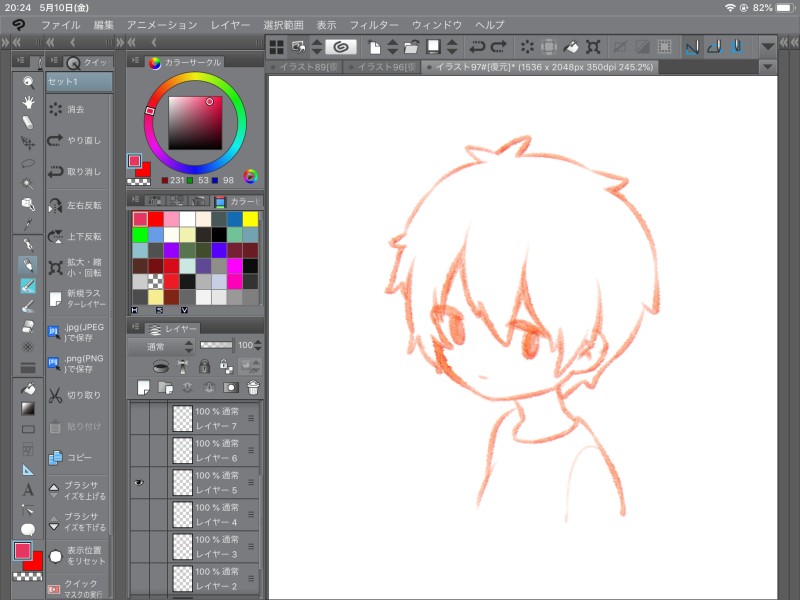This screenshot has height=600, width=800.
Task: Open アニメーション menu
Action: (162, 24)
